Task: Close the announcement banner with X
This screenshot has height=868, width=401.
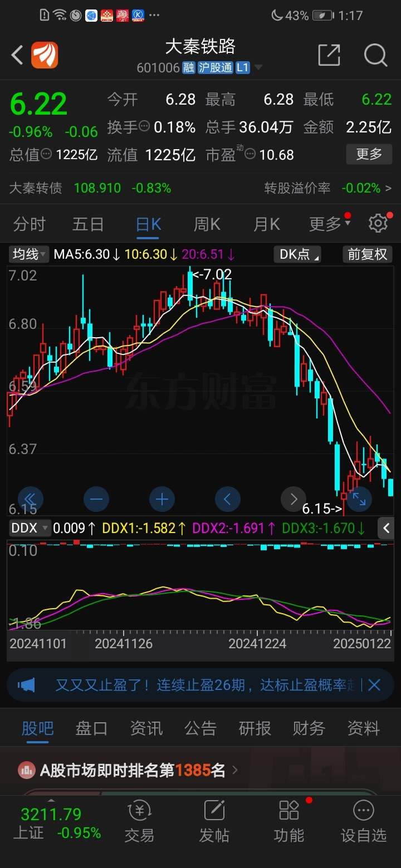Action: (x=374, y=685)
